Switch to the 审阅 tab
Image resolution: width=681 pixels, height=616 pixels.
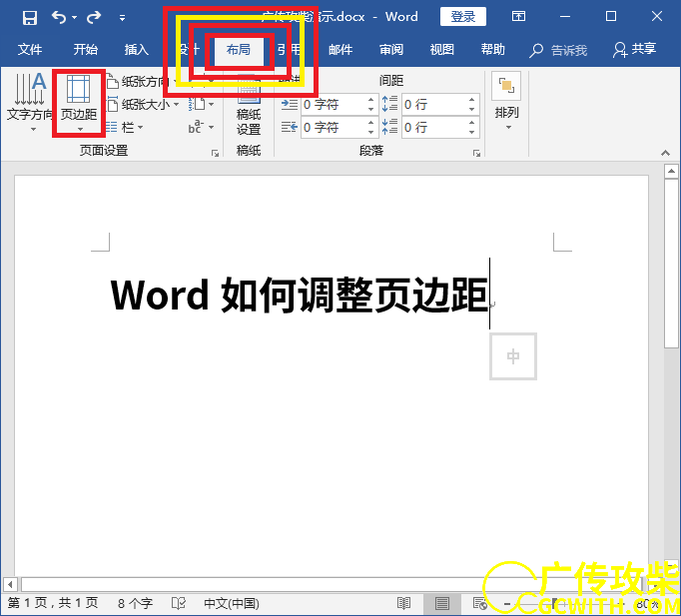tap(391, 50)
